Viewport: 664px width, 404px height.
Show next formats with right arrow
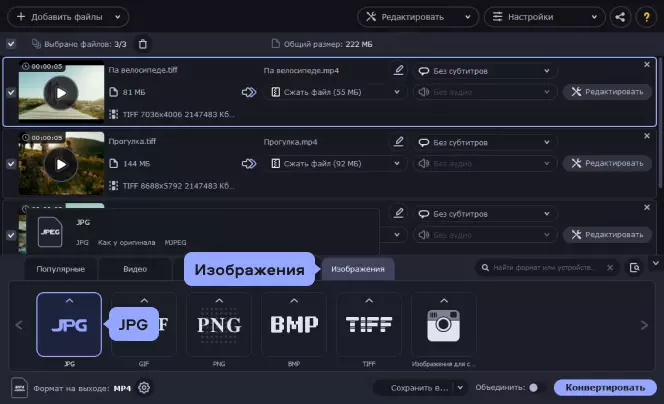click(644, 325)
